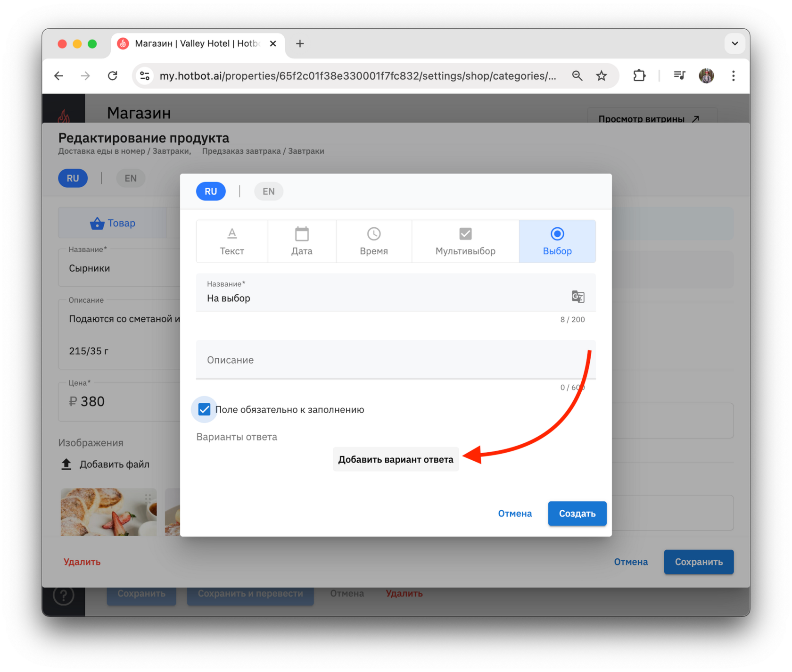This screenshot has width=792, height=672.
Task: Click the Название input containing 'На выбор'
Action: pos(396,292)
